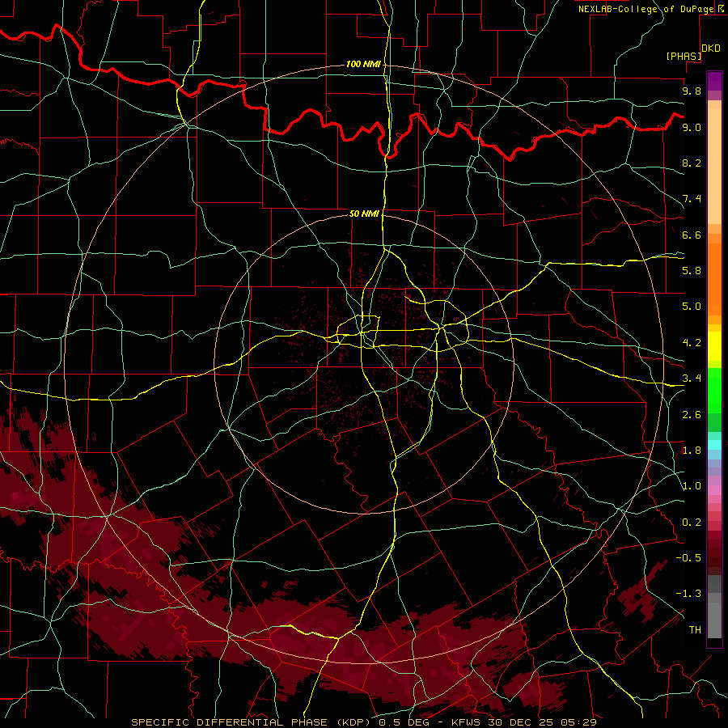Click the 0.2 value on the scale
Image resolution: width=728 pixels, height=728 pixels.
coord(692,523)
